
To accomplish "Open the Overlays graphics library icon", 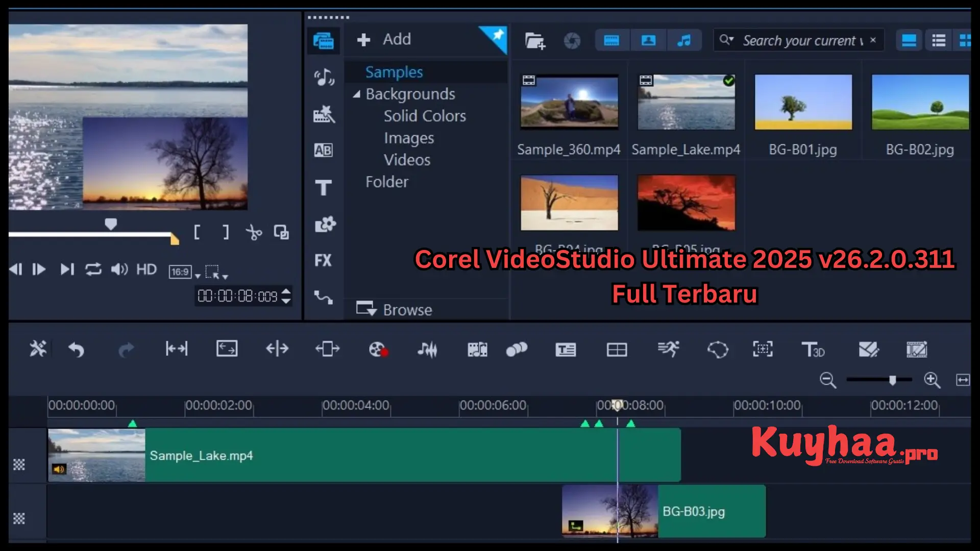I will point(325,224).
